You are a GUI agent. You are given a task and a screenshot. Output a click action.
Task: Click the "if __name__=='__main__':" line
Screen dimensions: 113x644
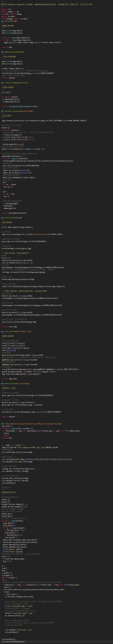click(13, 445)
